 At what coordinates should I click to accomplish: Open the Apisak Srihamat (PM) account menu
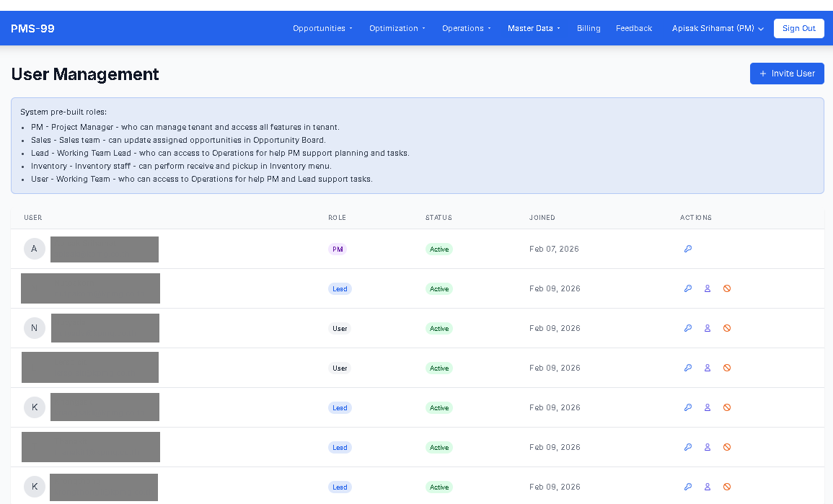tap(718, 28)
